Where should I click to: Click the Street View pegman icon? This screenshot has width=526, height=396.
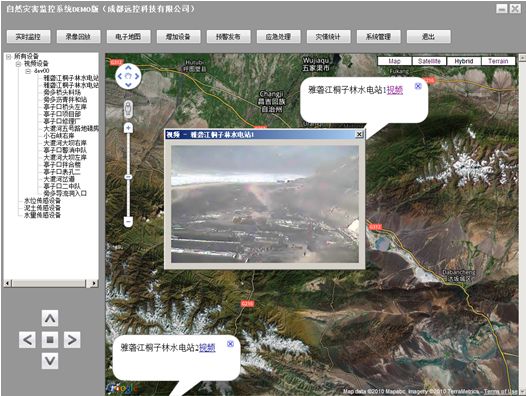128,109
